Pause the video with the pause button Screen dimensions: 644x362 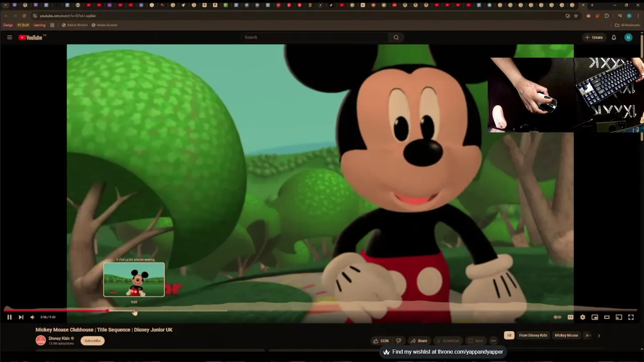pyautogui.click(x=9, y=317)
